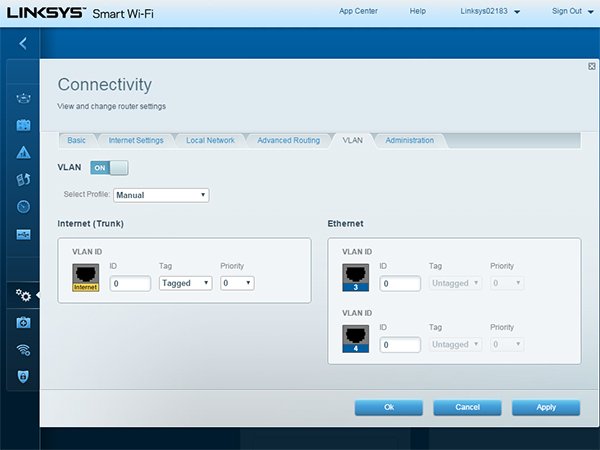Click the Ethernet port 3 icon

coord(355,277)
